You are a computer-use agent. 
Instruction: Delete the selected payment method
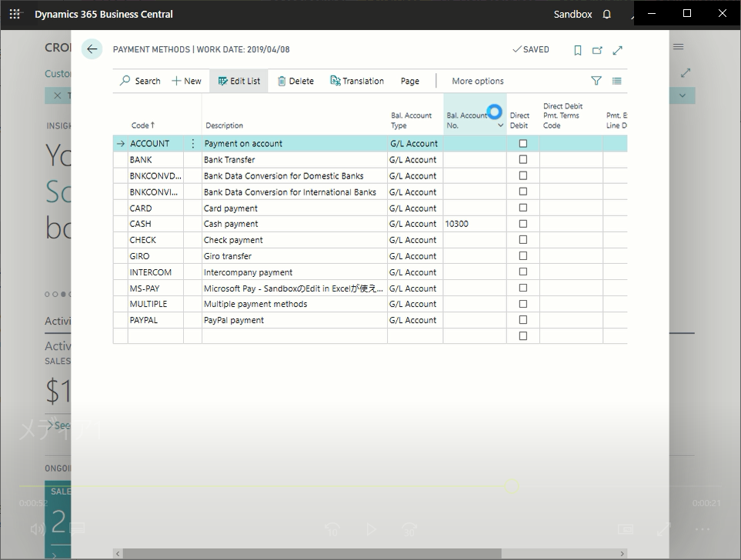point(295,81)
